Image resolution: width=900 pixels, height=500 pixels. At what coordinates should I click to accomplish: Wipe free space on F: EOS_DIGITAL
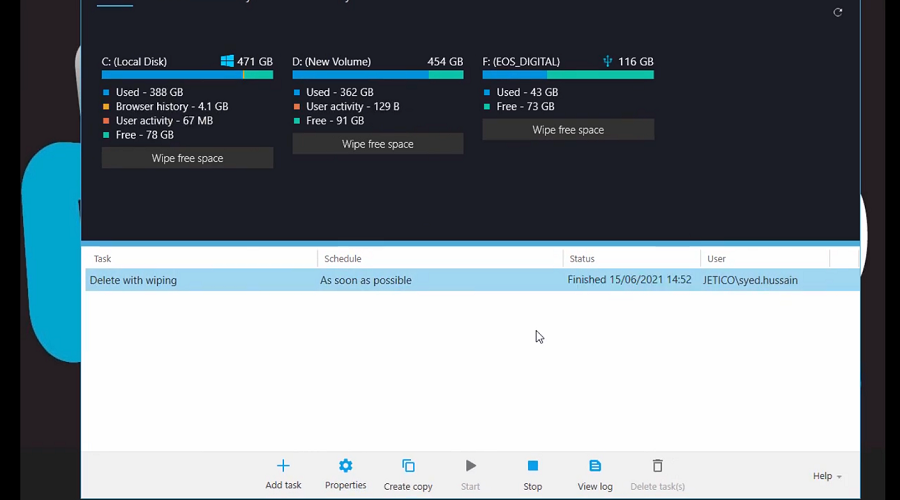pos(568,130)
